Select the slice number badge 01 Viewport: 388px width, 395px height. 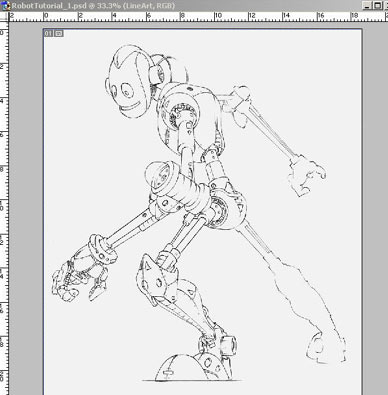pyautogui.click(x=49, y=33)
